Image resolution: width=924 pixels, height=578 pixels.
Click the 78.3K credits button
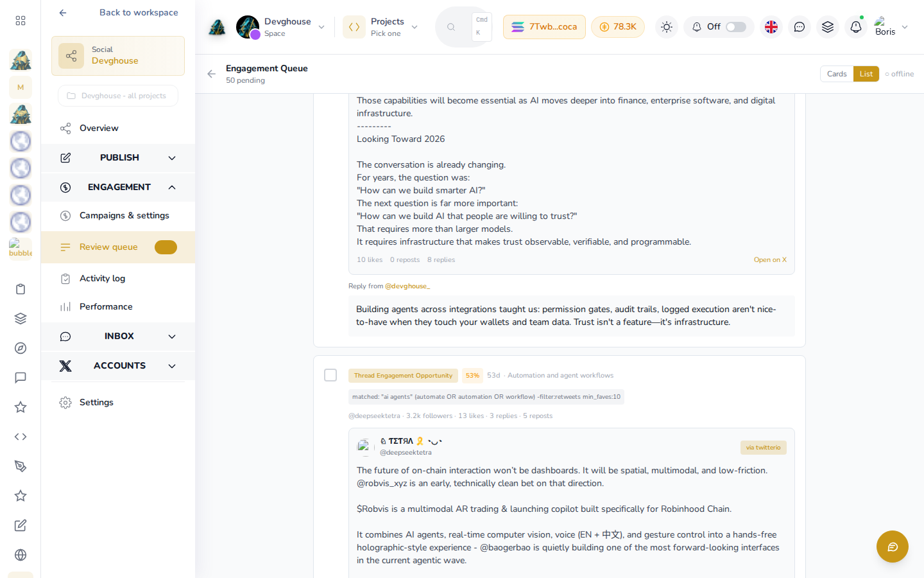point(618,27)
